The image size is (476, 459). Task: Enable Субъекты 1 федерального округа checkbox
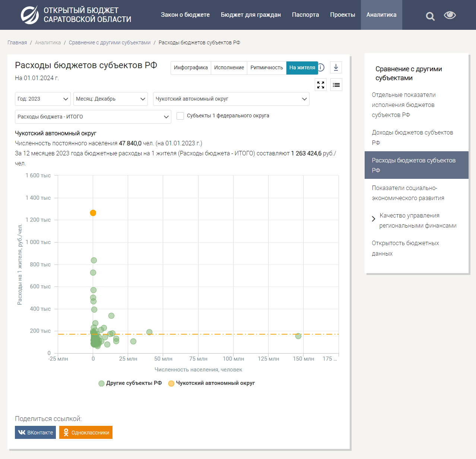[x=180, y=116]
